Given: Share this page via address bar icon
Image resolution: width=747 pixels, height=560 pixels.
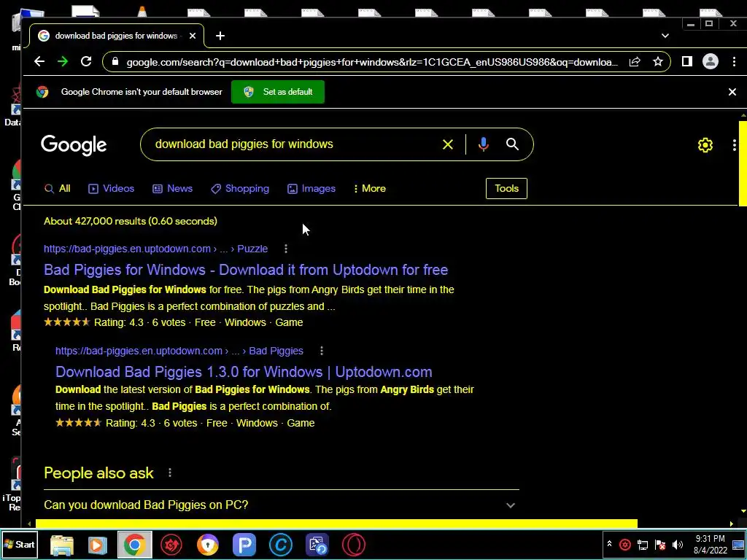Looking at the screenshot, I should [635, 62].
